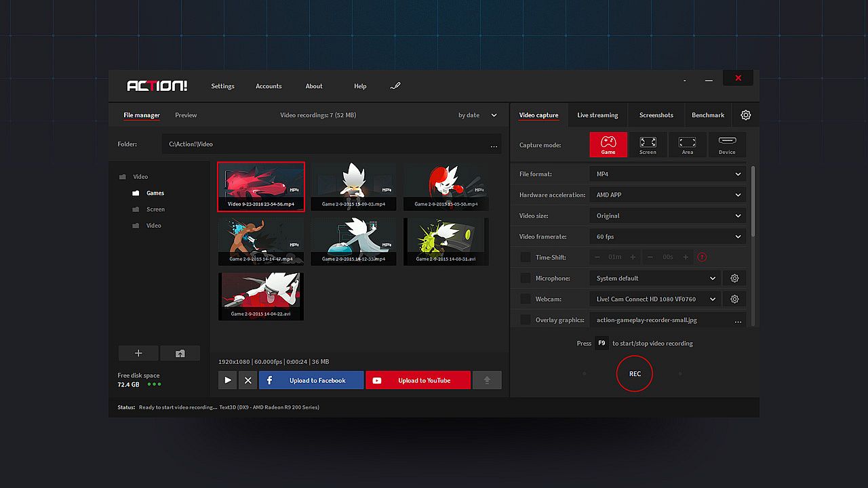Switch to the Benchmark tab

[708, 115]
